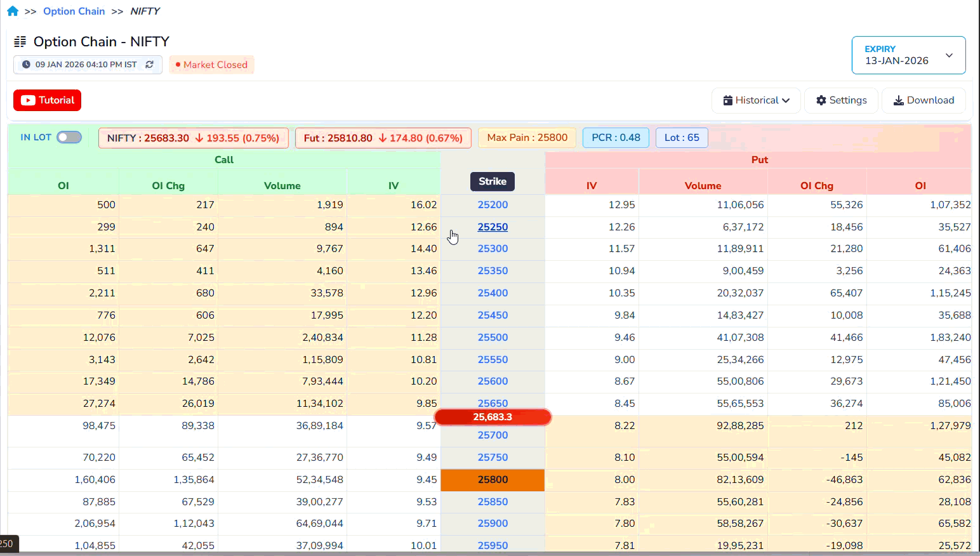Click the home icon in the breadcrumb
This screenshot has height=556, width=980.
tap(12, 11)
